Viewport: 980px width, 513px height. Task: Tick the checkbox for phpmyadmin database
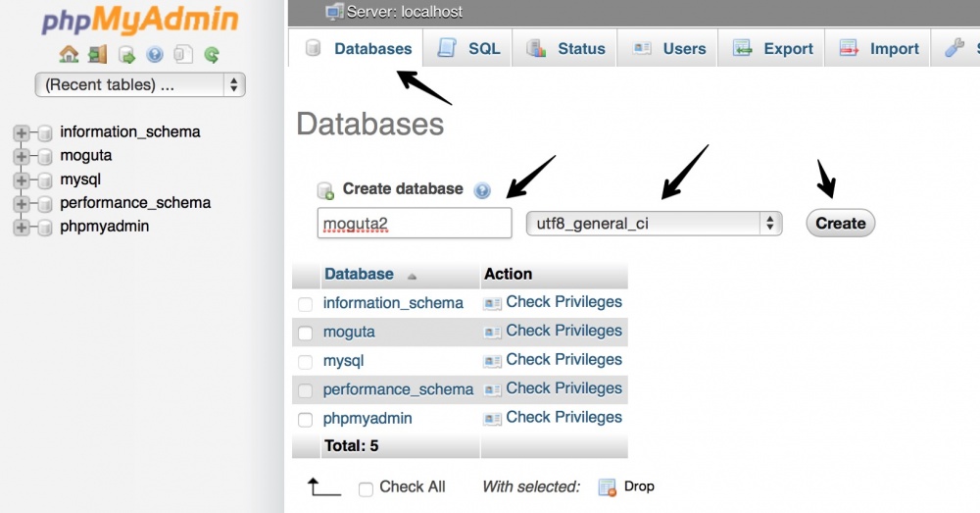[306, 419]
